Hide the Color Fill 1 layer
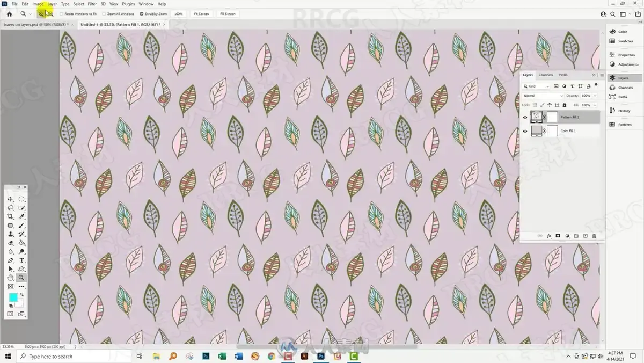644x363 pixels. (525, 131)
